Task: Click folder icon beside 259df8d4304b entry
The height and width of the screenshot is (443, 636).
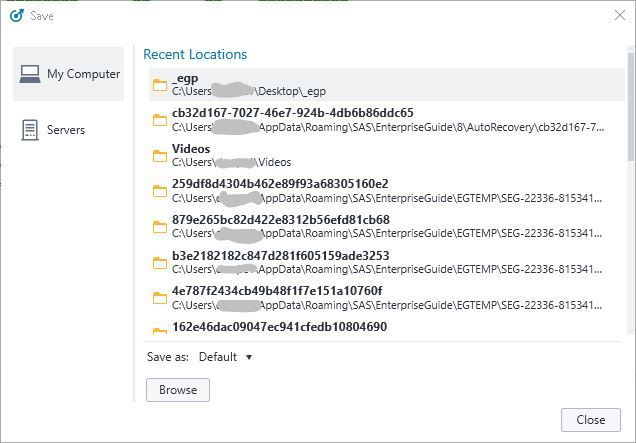Action: click(160, 191)
